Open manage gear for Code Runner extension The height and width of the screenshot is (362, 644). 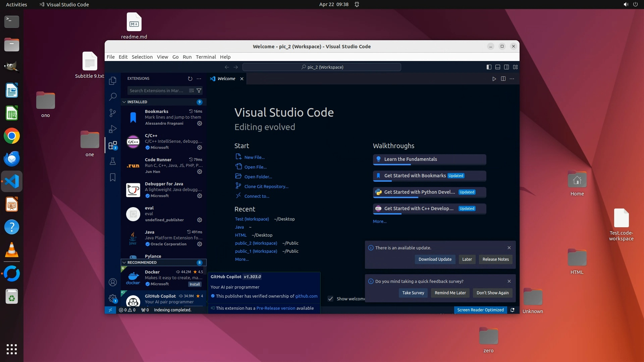click(200, 172)
